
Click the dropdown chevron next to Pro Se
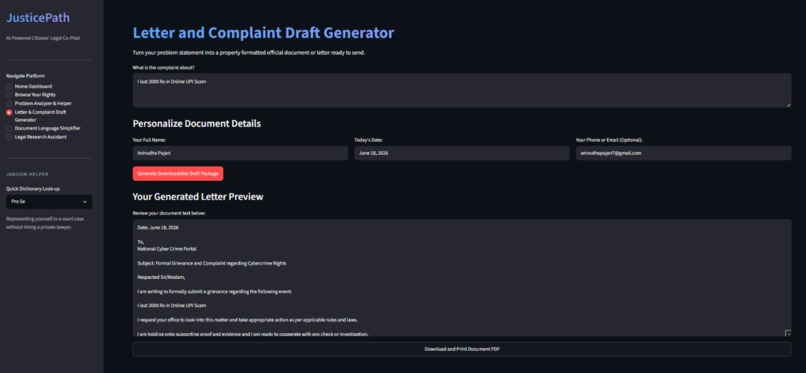click(x=85, y=202)
